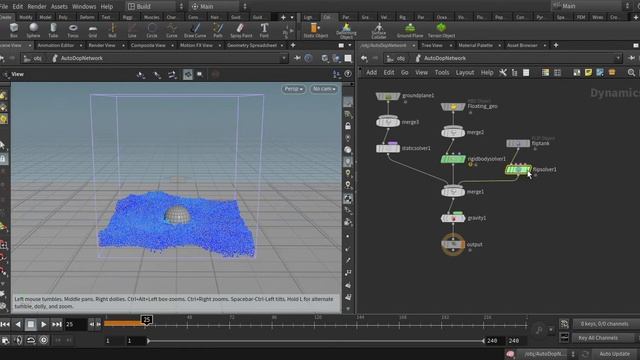Open the network editor Layout menu
Screen dimensions: 640x360
coord(464,73)
